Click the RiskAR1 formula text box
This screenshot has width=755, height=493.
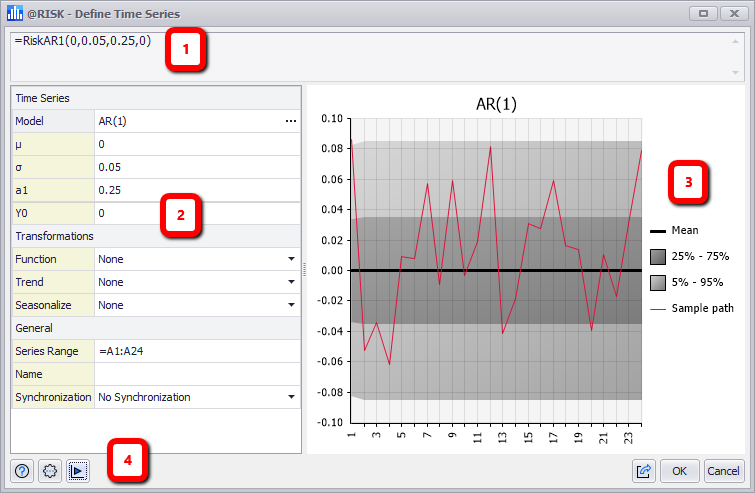(x=370, y=57)
